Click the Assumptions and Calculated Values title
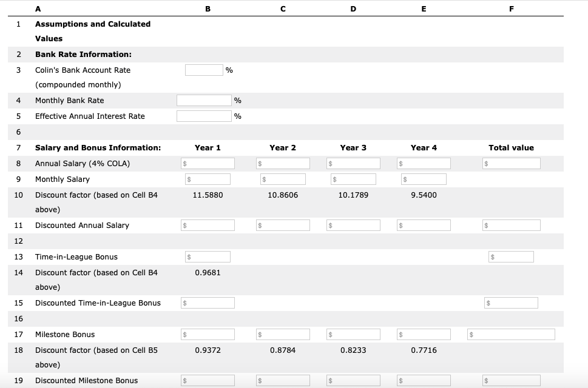 tap(93, 31)
